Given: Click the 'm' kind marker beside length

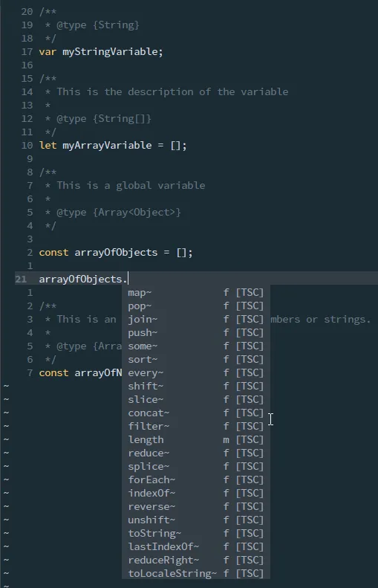Looking at the screenshot, I should tap(226, 440).
